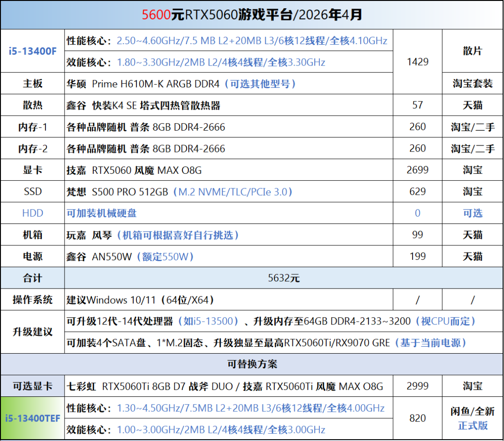Image resolution: width=504 pixels, height=441 pixels.
Task: Select the total '5632元'
Action: (x=284, y=278)
